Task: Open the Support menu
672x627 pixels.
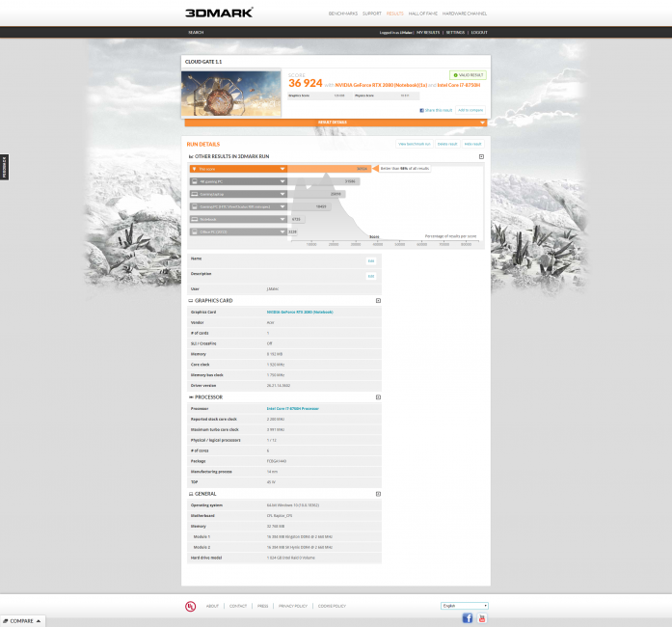Action: 371,14
